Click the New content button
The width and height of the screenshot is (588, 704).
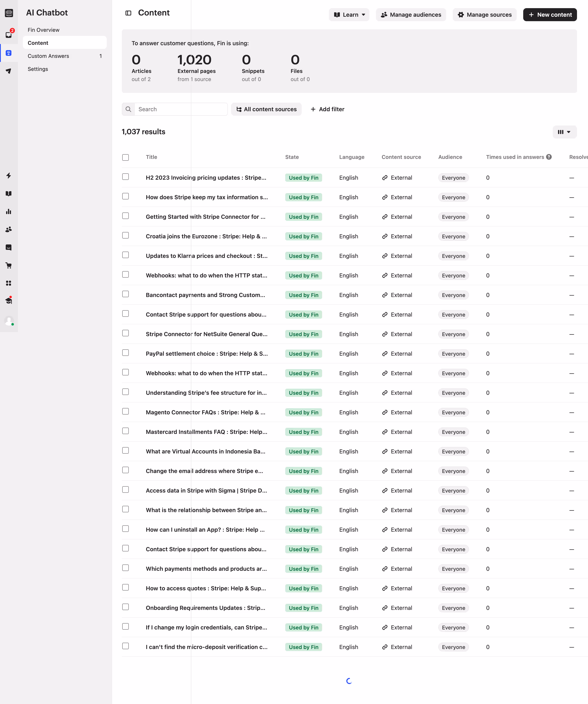(x=549, y=14)
